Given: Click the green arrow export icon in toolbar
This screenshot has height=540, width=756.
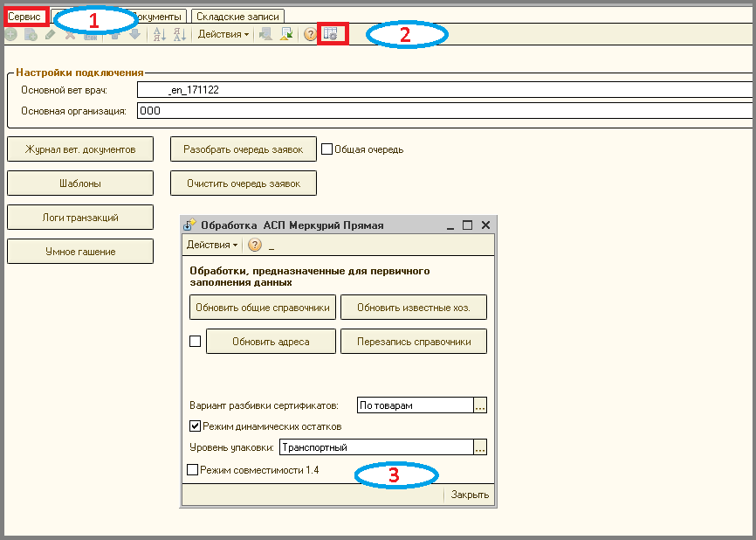Looking at the screenshot, I should coord(286,34).
